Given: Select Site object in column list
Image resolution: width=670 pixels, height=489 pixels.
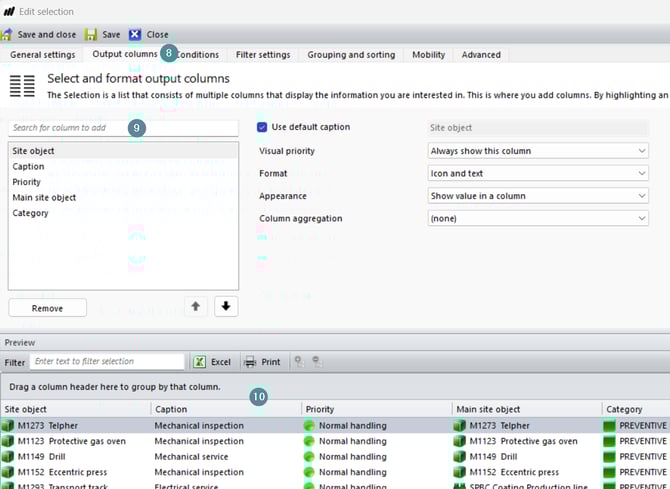Looking at the screenshot, I should pos(123,151).
